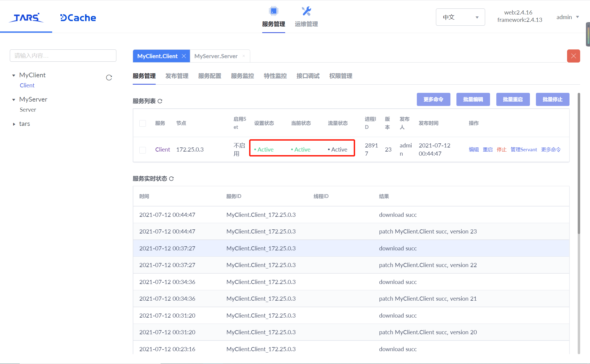The image size is (590, 364).
Task: Collapse the MyServer tree node
Action: click(14, 100)
